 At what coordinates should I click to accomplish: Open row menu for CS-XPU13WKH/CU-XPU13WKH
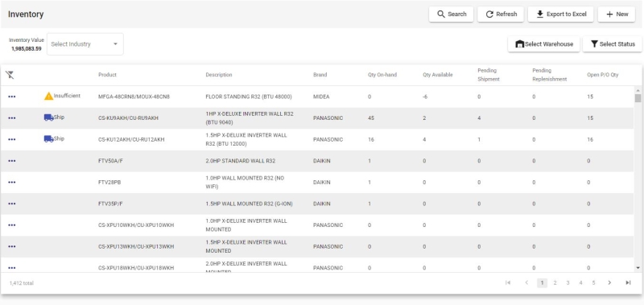click(12, 246)
